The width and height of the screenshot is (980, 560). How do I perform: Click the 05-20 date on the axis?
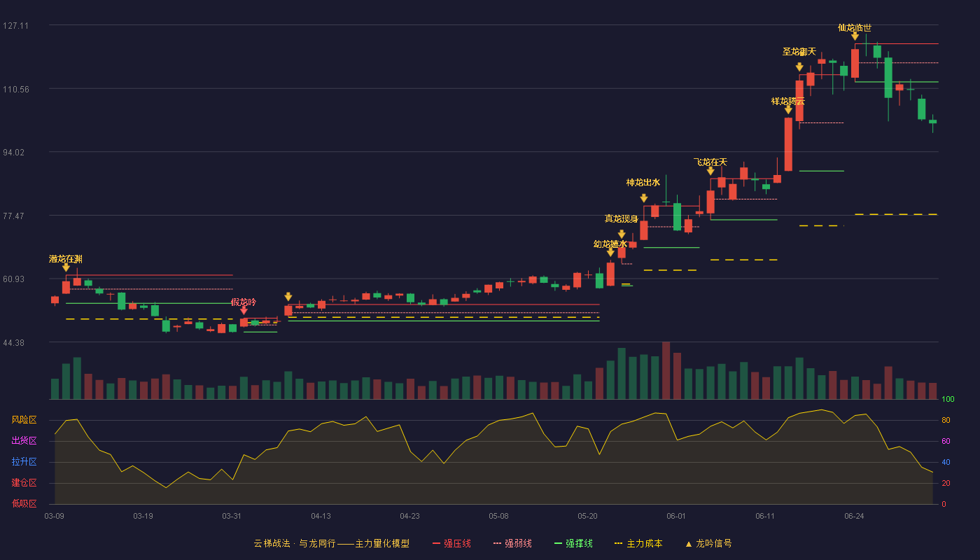[x=587, y=516]
